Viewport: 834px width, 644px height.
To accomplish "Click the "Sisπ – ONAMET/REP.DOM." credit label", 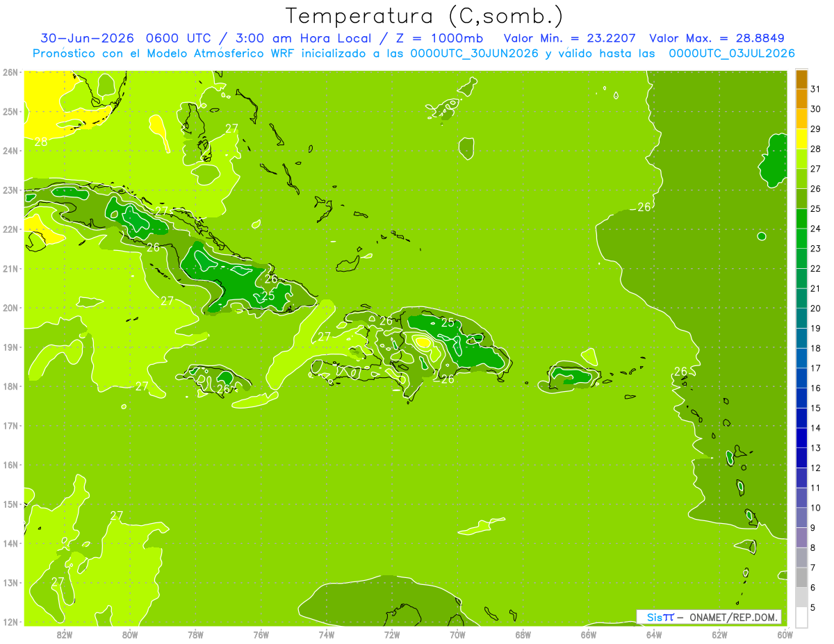I will tap(709, 617).
